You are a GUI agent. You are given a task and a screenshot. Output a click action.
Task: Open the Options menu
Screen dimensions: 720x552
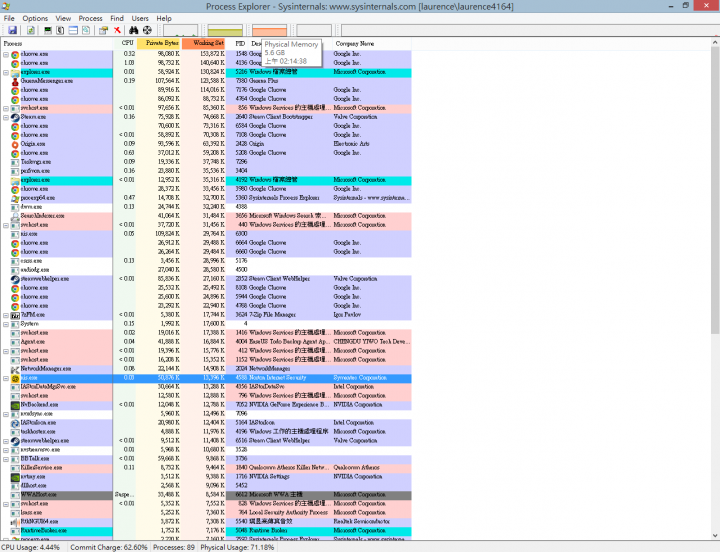click(35, 18)
